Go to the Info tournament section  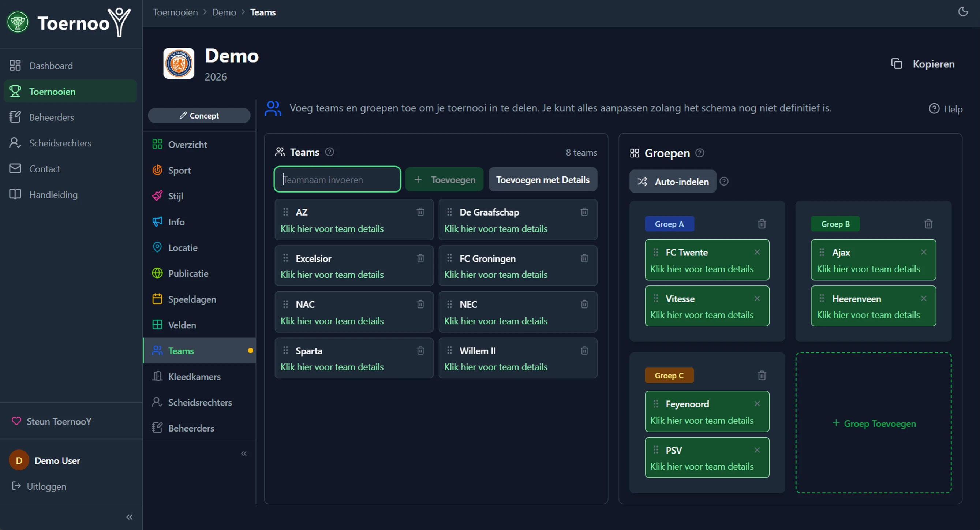[x=199, y=222]
